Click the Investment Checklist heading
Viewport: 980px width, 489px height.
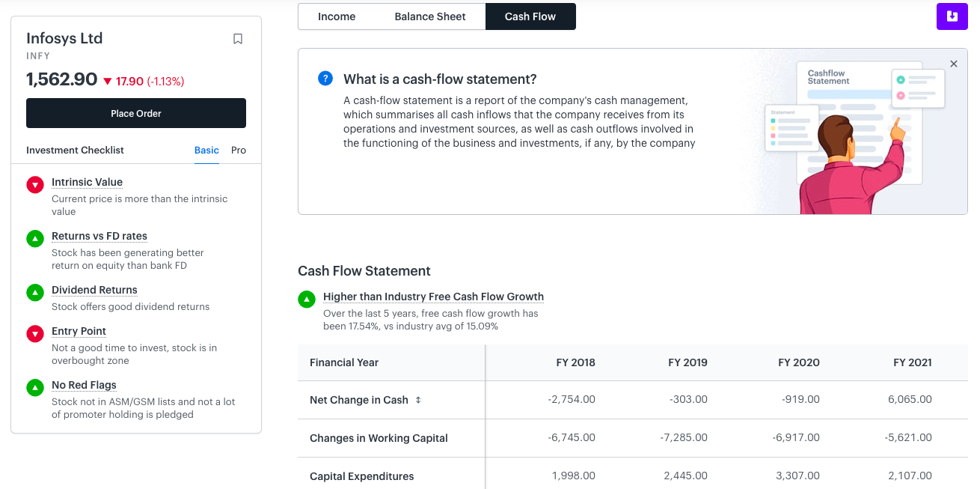[75, 150]
